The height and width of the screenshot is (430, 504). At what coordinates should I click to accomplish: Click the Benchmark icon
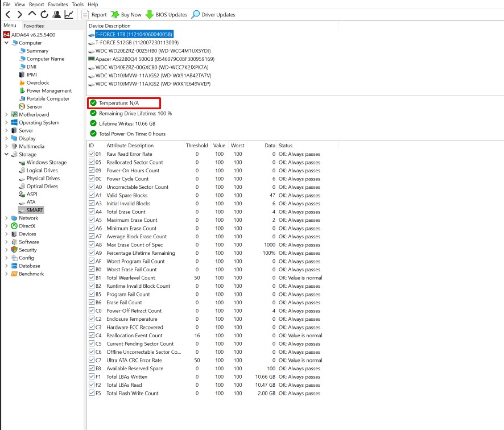click(x=14, y=274)
